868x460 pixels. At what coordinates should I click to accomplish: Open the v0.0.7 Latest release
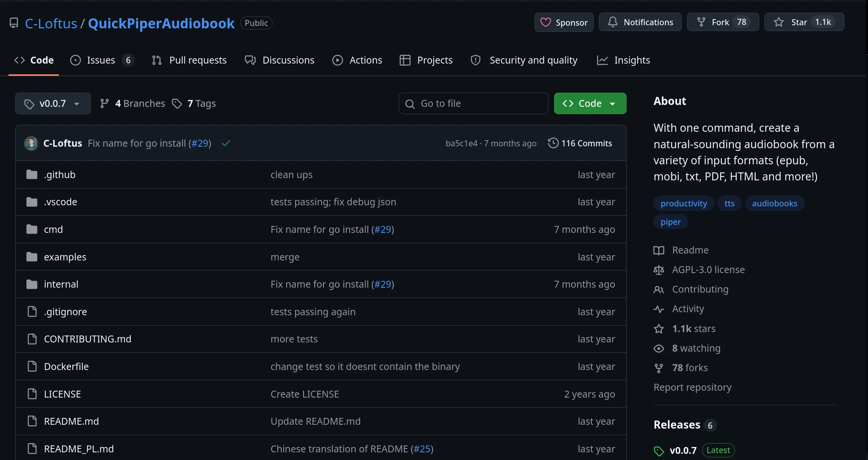[x=694, y=450]
